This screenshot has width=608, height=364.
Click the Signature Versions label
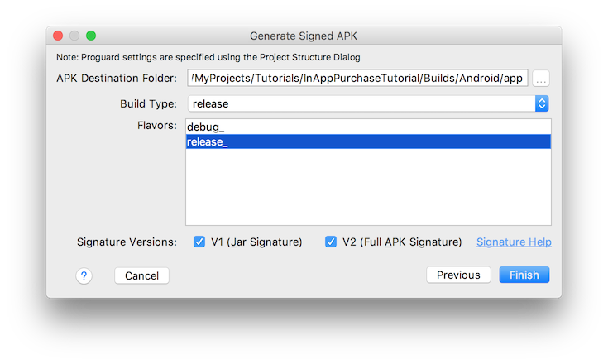pos(127,242)
